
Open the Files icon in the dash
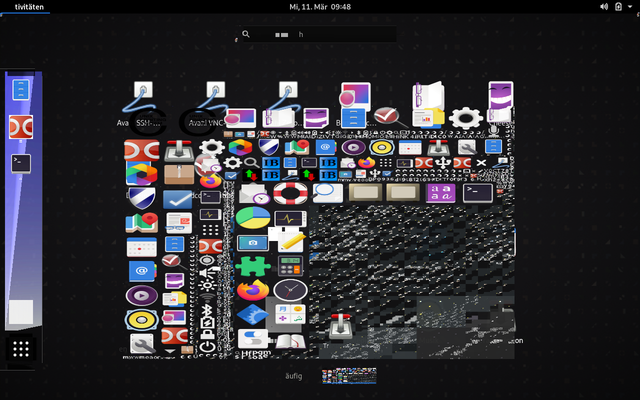click(x=21, y=89)
